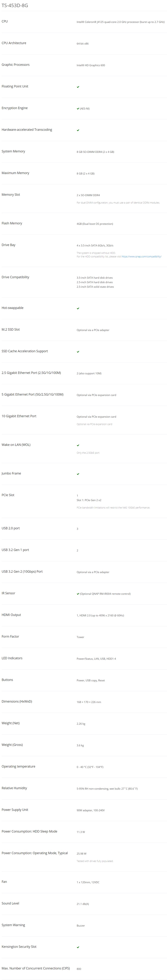The image size is (167, 980).
Task: Click the System Memory row label
Action: point(13,151)
